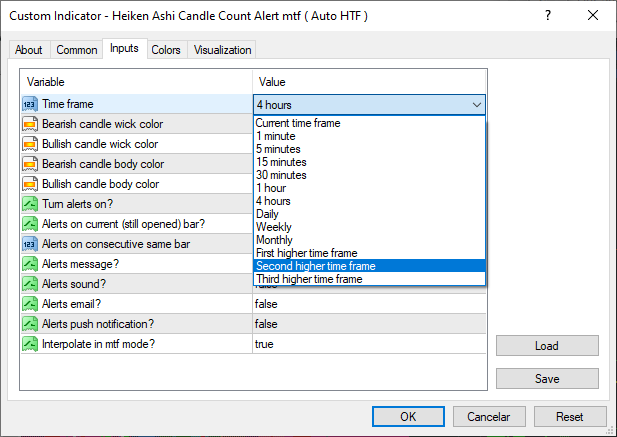The height and width of the screenshot is (437, 617).
Task: Select 15 minutes from the list
Action: click(x=281, y=162)
